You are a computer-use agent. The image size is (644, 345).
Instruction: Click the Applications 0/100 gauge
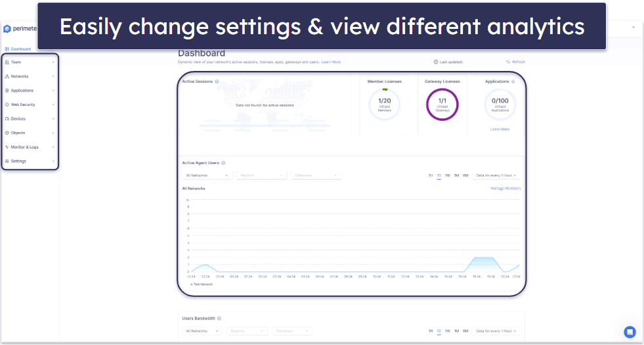point(500,105)
